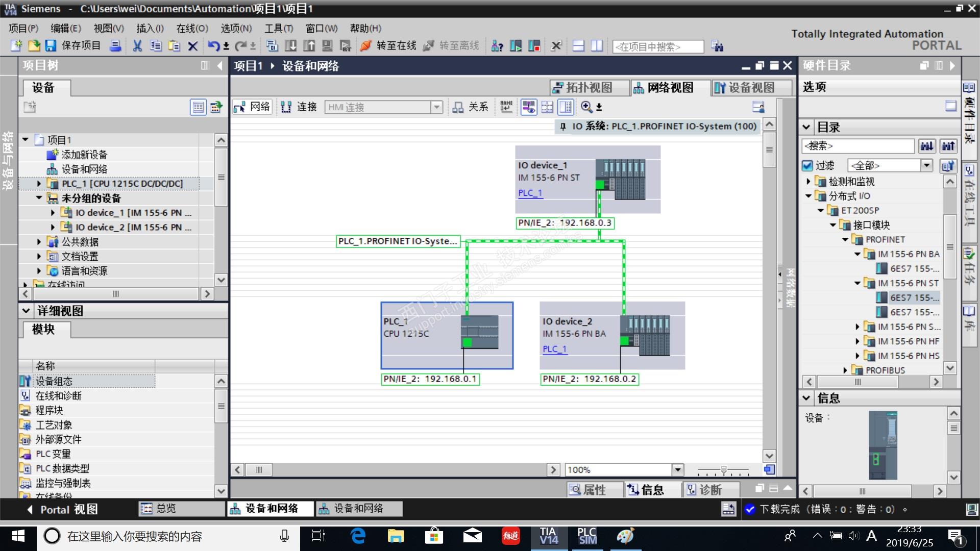
Task: Click the Network button icon in the network toolbar
Action: click(x=239, y=107)
